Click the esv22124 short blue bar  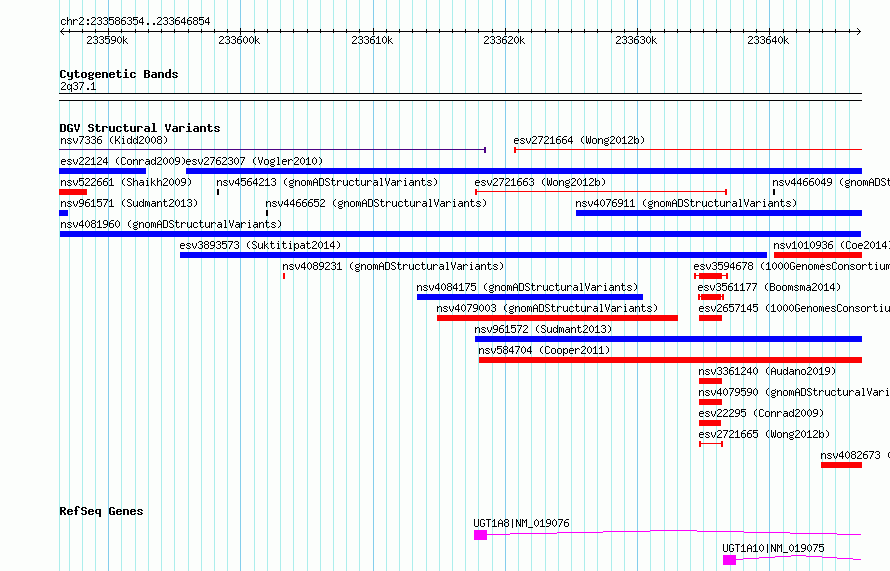point(103,171)
